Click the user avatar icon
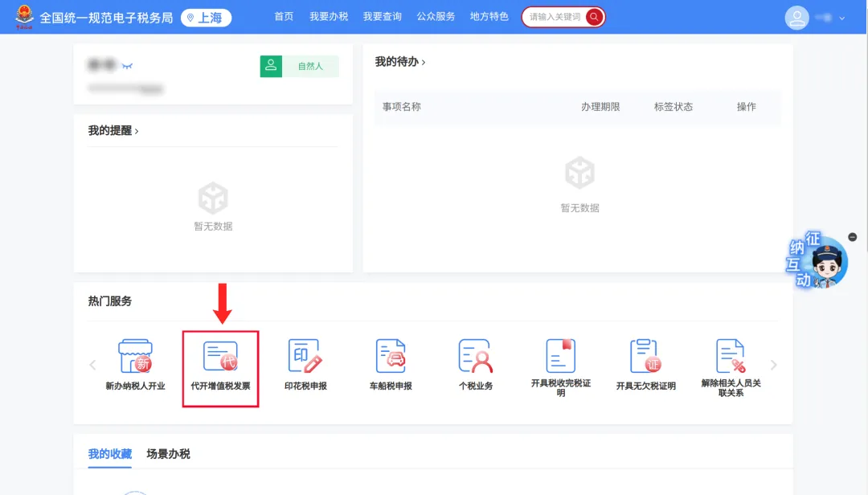Viewport: 868px width, 495px height. click(x=796, y=18)
